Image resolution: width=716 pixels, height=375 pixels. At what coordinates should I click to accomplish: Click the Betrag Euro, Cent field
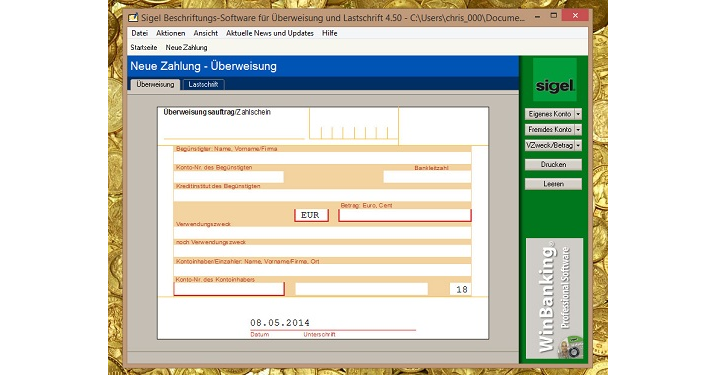coord(405,215)
